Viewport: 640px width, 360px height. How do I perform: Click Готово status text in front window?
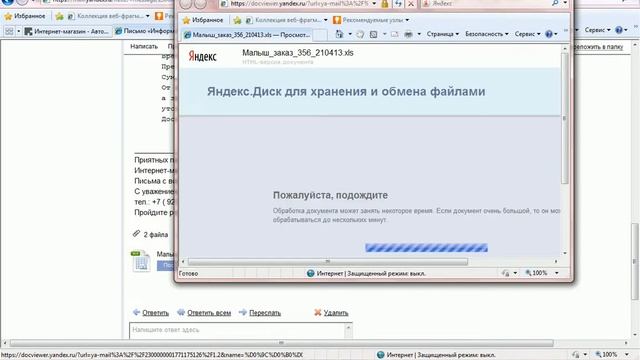[x=188, y=273]
